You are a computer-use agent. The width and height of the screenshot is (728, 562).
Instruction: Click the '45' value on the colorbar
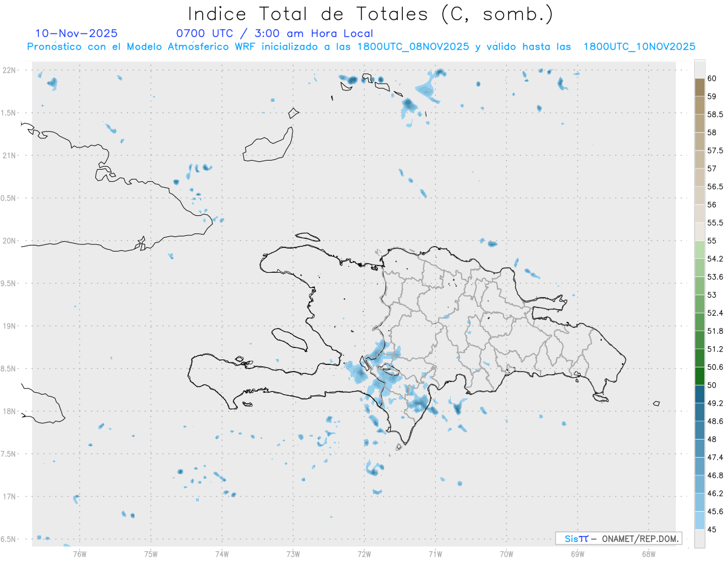[712, 529]
